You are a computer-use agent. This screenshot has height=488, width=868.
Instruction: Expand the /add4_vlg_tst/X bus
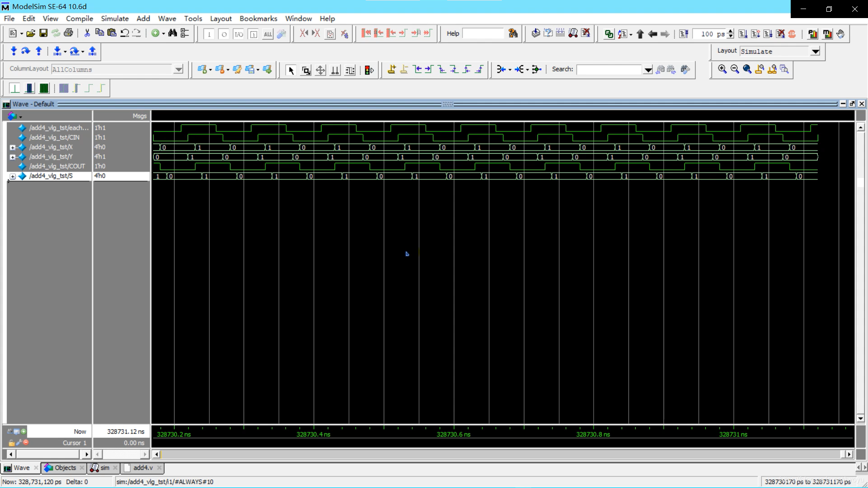pos(13,147)
